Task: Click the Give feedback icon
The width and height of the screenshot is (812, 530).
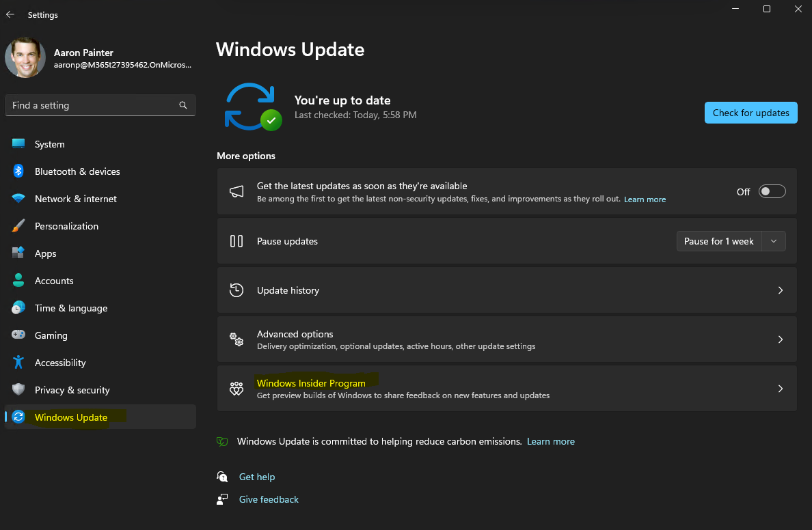Action: click(222, 499)
